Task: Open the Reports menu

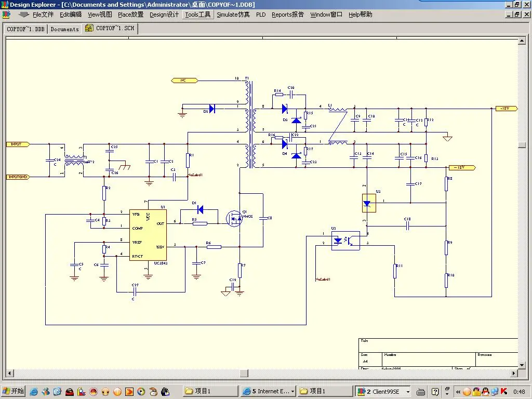Action: [288, 15]
